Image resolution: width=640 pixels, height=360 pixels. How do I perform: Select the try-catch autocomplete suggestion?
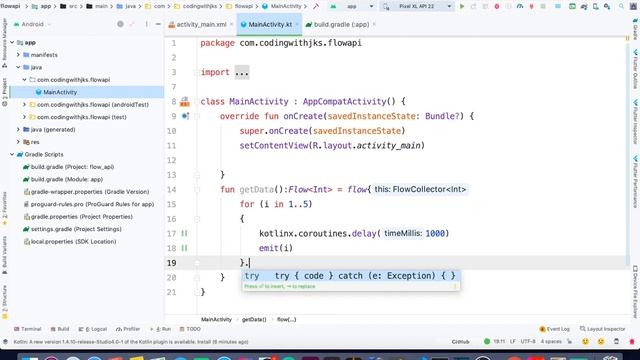[350, 276]
